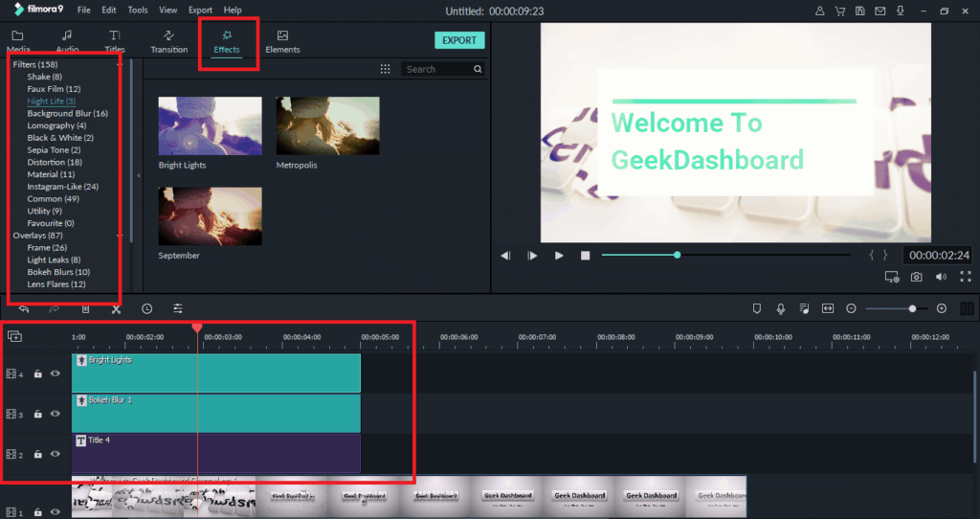The image size is (980, 519).
Task: Open the File menu
Action: point(84,10)
